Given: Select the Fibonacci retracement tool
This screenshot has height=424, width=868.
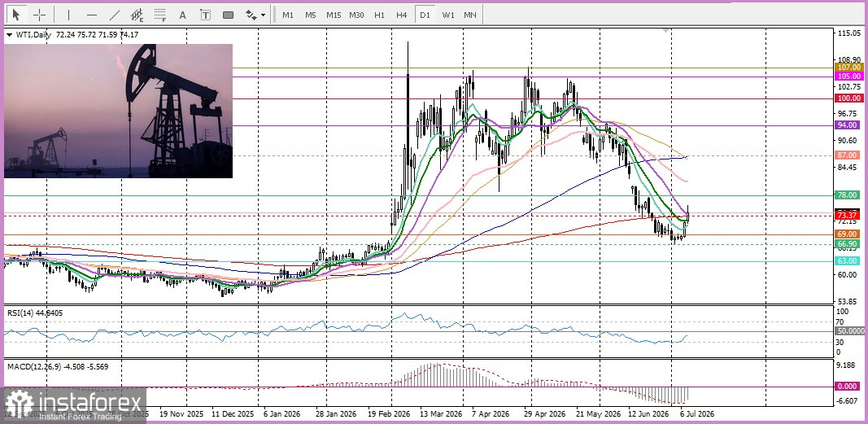Looking at the screenshot, I should click(160, 15).
